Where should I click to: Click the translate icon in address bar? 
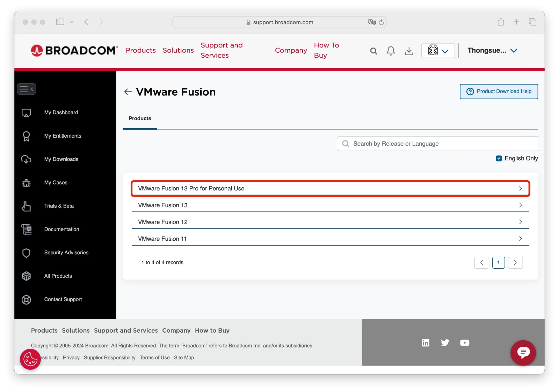372,22
